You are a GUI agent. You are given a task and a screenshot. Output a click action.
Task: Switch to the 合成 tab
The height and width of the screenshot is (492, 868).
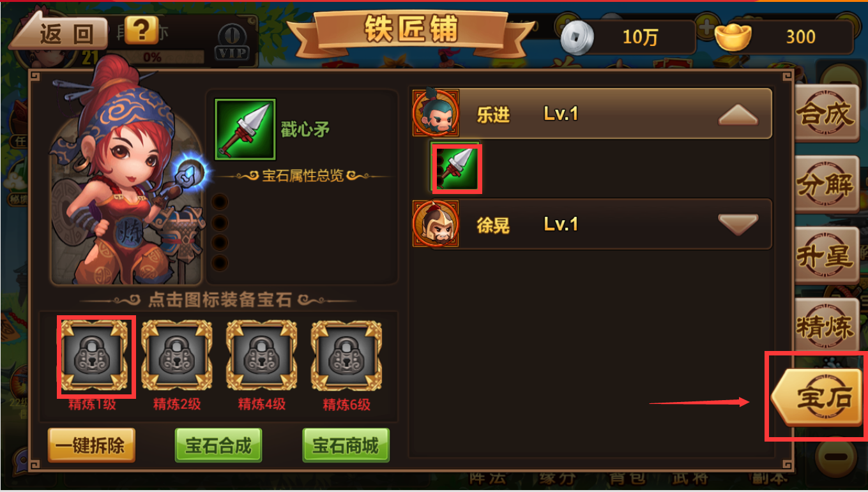click(x=826, y=113)
